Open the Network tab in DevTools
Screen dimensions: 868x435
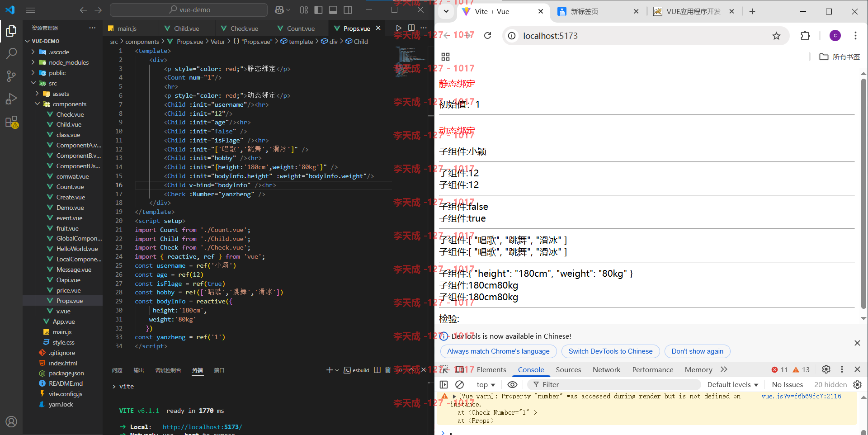[606, 369]
